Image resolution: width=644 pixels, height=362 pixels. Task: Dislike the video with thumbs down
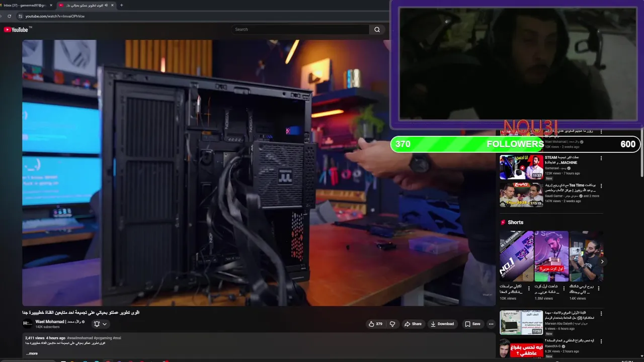tap(393, 324)
